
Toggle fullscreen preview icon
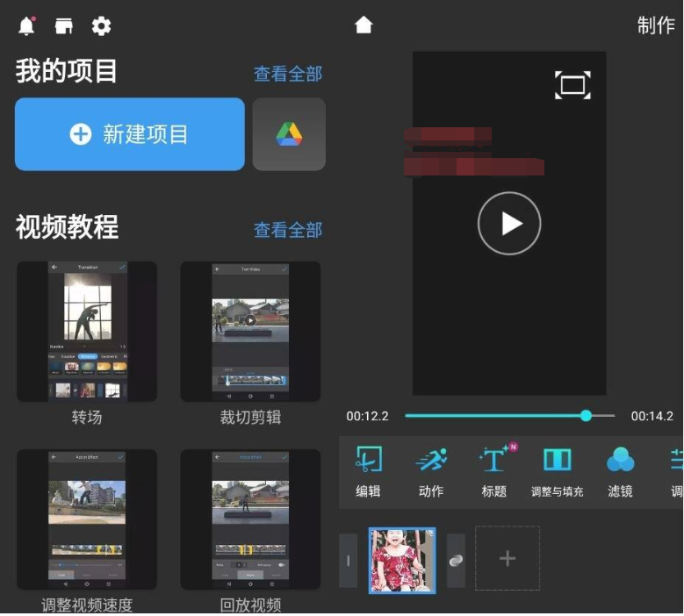(x=572, y=85)
